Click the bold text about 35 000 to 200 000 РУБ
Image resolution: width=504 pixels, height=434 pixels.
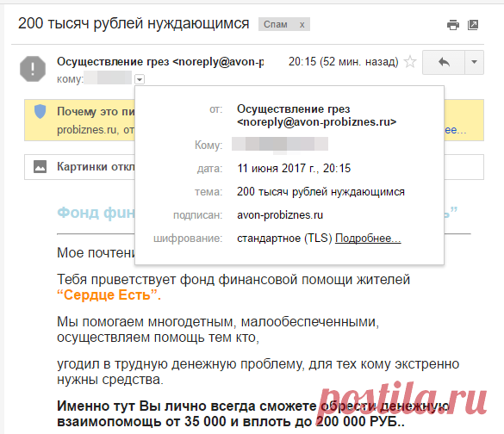(253, 413)
